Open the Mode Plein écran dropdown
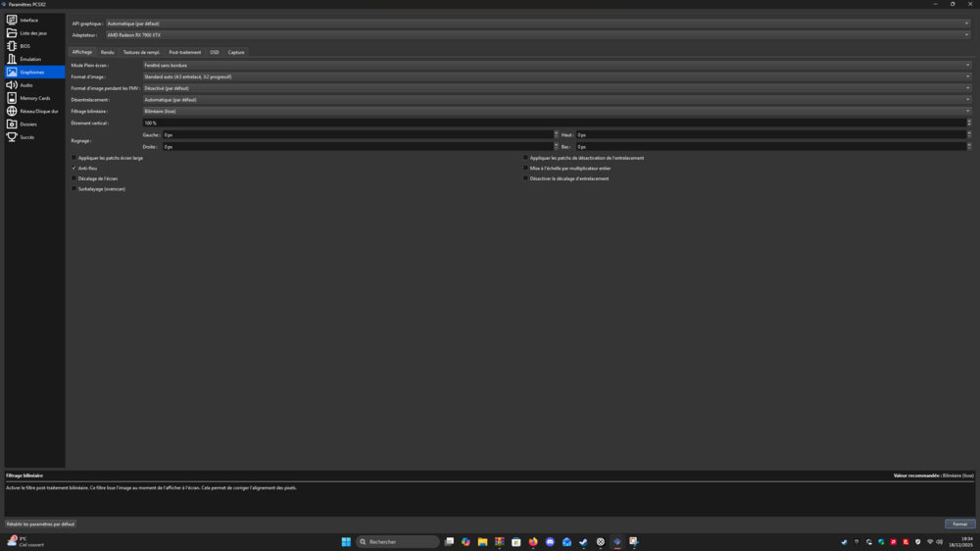 pyautogui.click(x=556, y=66)
